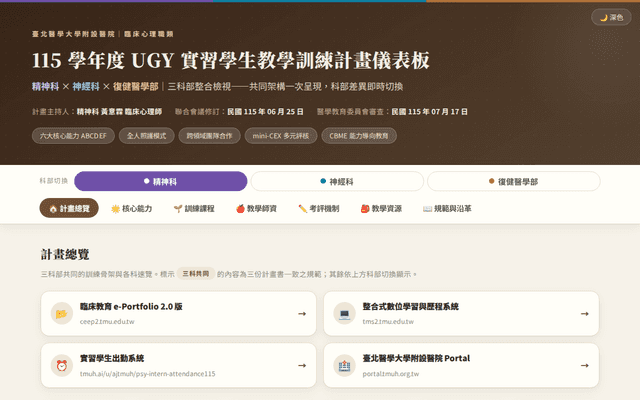Image resolution: width=640 pixels, height=400 pixels.
Task: Open the 臺北醫學大學附設醫院 Portal link card
Action: [461, 365]
